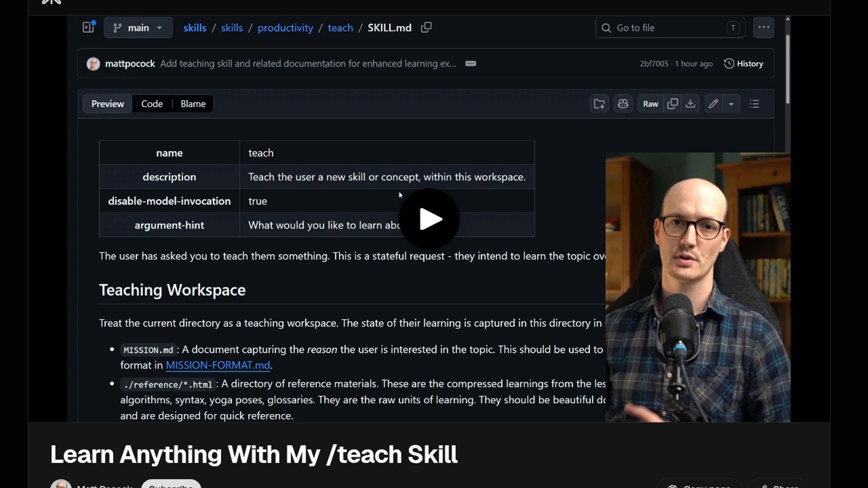This screenshot has height=488, width=868.
Task: View the file History
Action: (744, 64)
